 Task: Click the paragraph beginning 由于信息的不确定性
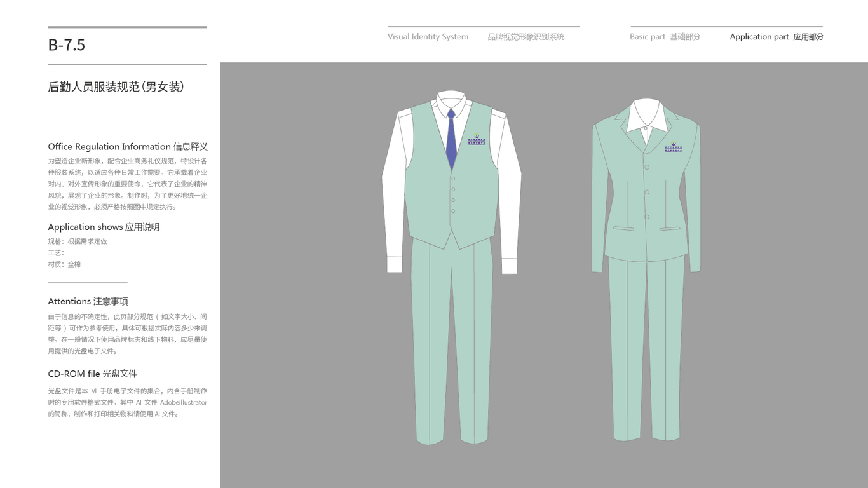pyautogui.click(x=127, y=334)
